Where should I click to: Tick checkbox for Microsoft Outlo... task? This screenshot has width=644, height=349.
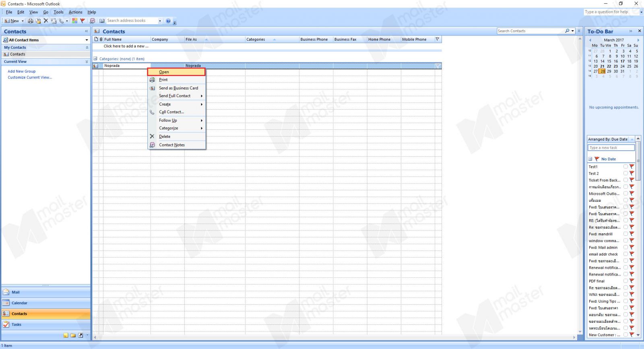(625, 193)
